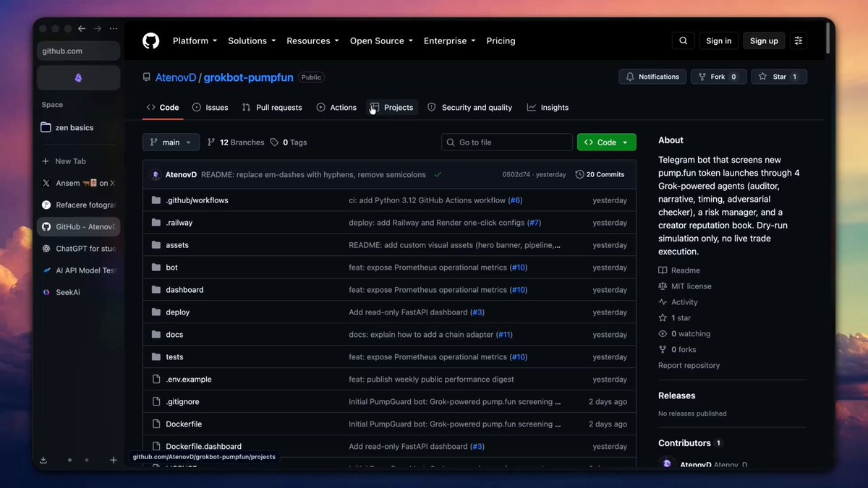Click the browser forward arrow

tap(98, 29)
